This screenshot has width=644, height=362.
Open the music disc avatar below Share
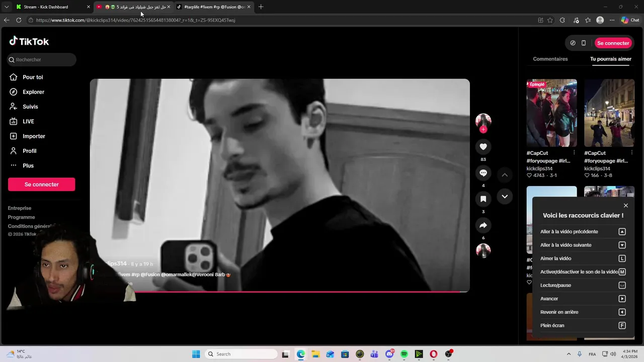point(483,250)
